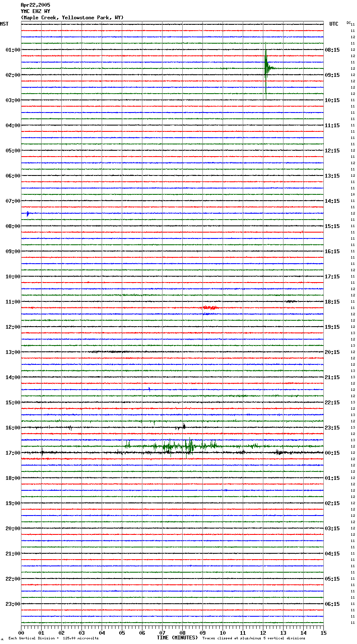
Task: Click the TIME (MINUTES) axis title
Action: (x=177, y=638)
